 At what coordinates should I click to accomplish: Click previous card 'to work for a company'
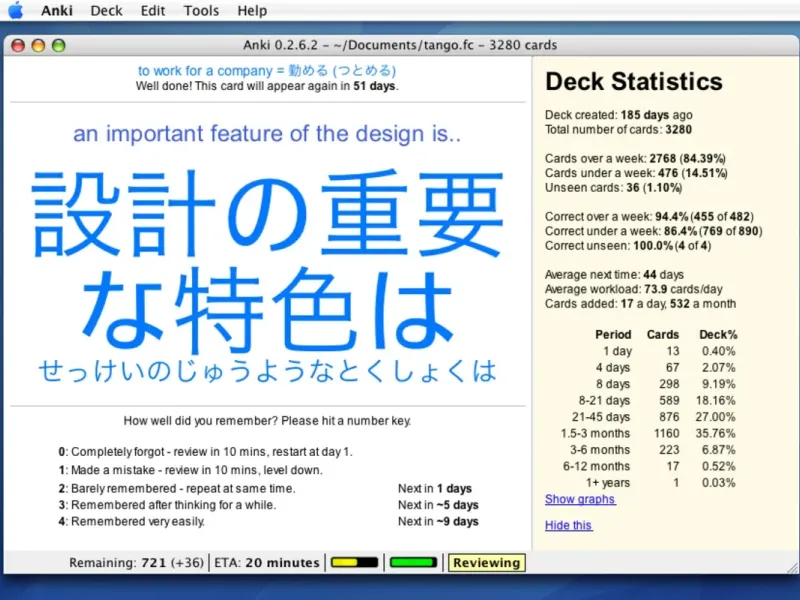tap(267, 70)
